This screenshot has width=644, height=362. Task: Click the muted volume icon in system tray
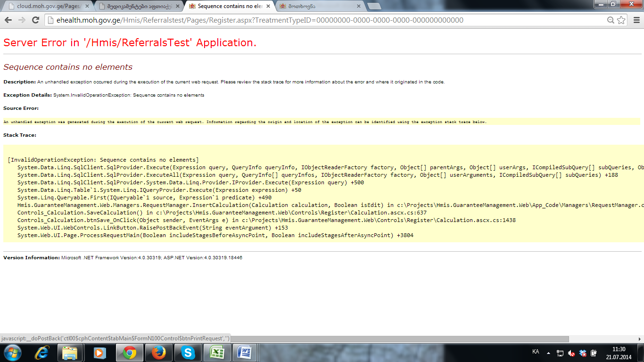click(571, 353)
